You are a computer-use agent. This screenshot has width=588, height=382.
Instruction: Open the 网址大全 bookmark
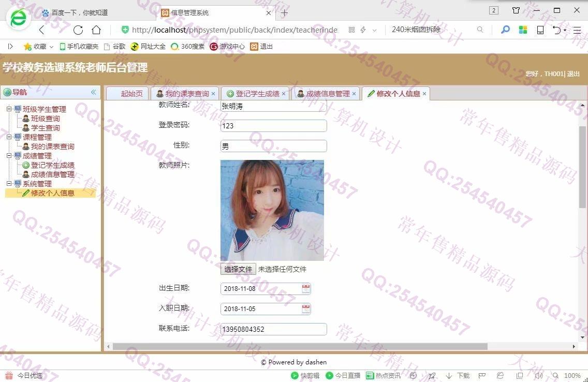148,47
